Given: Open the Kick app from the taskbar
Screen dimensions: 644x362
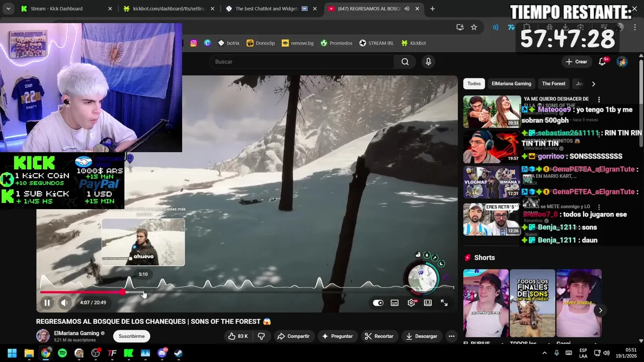Looking at the screenshot, I should 129,353.
